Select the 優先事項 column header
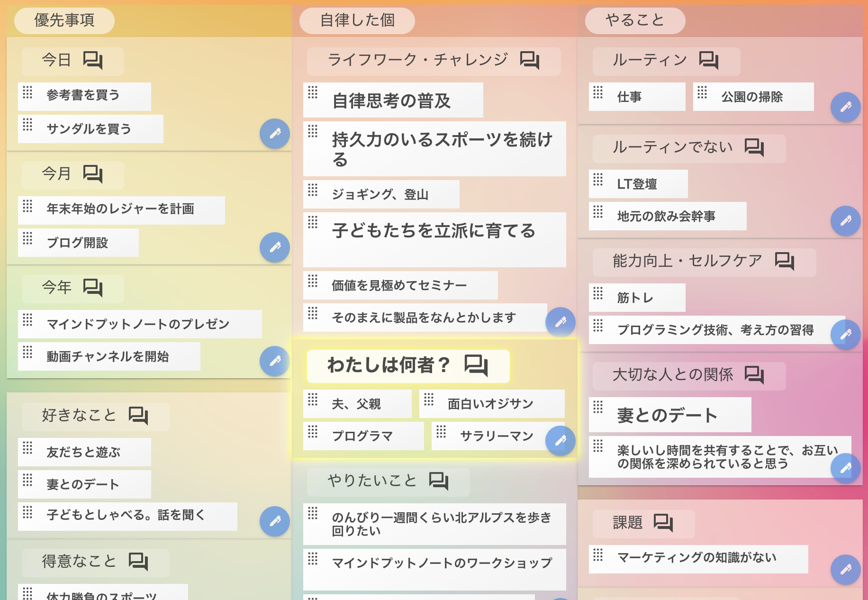Image resolution: width=868 pixels, height=600 pixels. pos(64,20)
